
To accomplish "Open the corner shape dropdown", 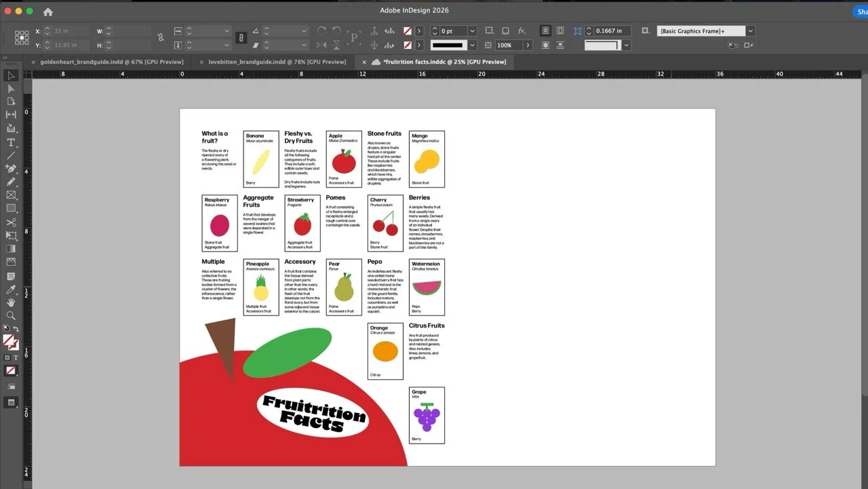I will point(627,45).
